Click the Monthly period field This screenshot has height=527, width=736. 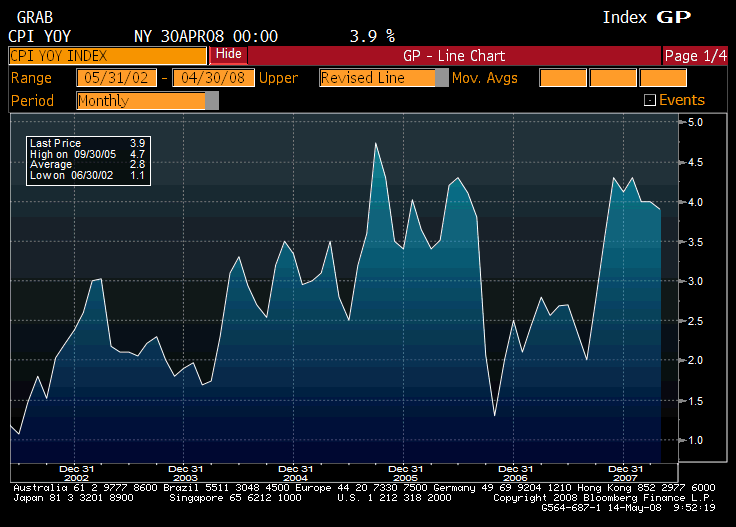coord(140,101)
